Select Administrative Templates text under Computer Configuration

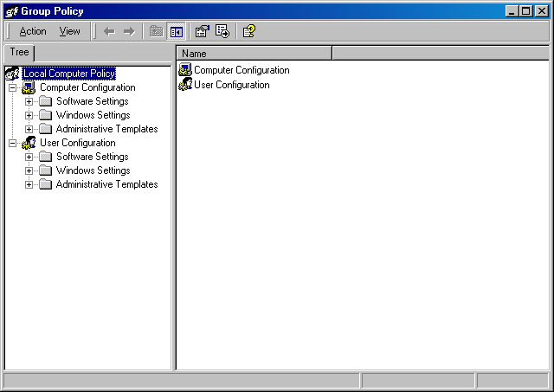(107, 129)
